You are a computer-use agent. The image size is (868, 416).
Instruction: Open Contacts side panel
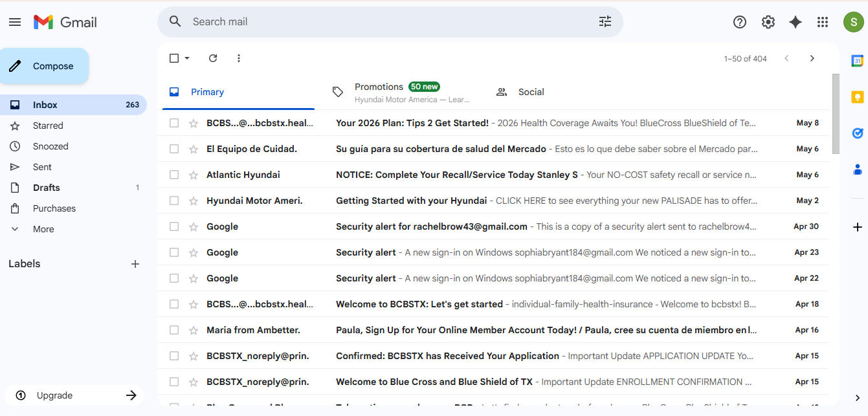858,170
